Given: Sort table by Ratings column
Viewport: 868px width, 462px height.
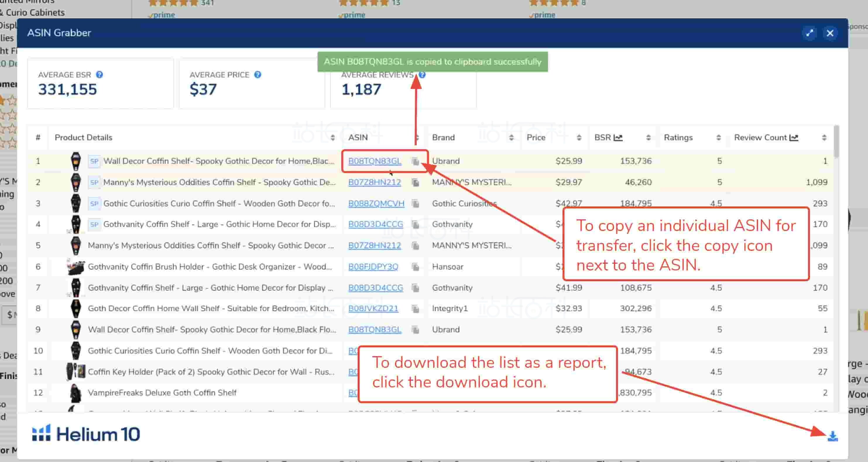Looking at the screenshot, I should 718,138.
